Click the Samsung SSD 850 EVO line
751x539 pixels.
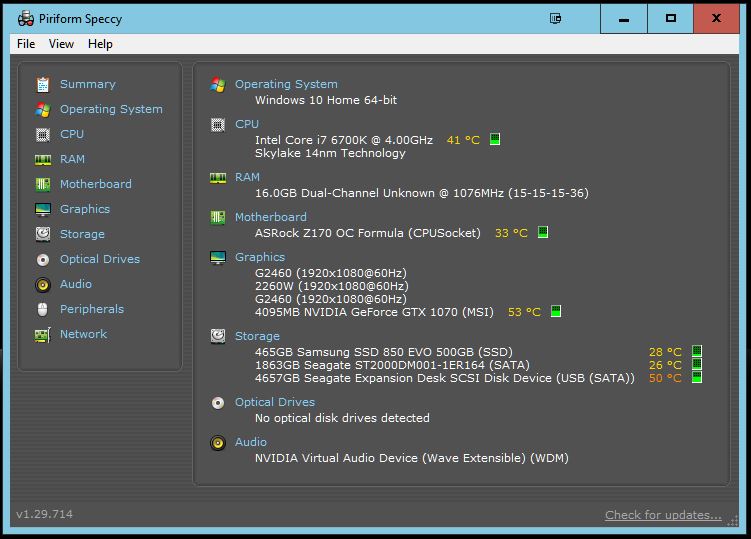[x=384, y=352]
